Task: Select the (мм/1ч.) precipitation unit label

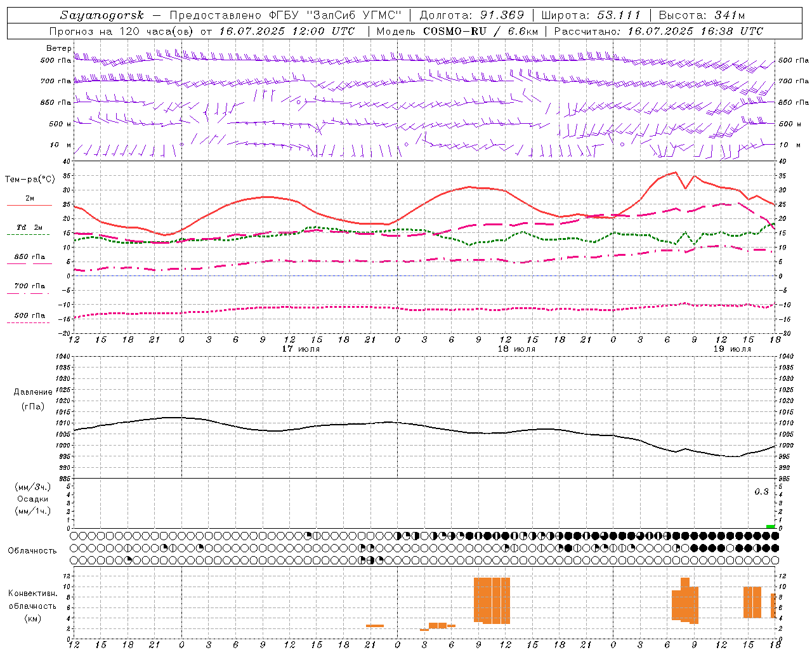Action: point(34,511)
